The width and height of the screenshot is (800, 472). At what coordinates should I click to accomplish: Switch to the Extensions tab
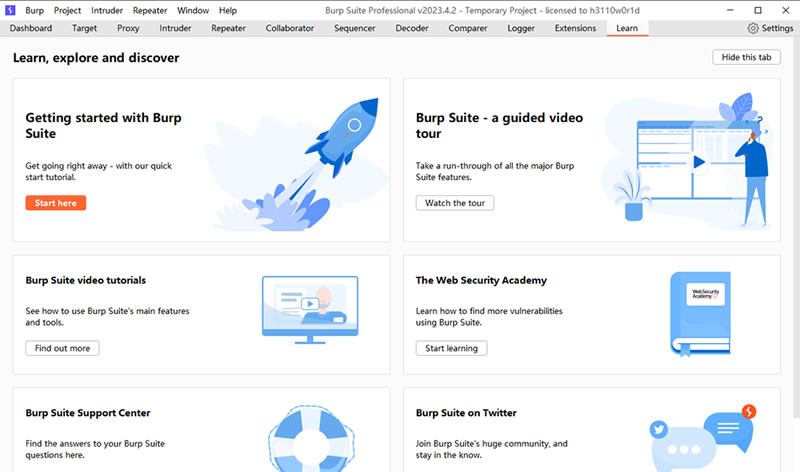pyautogui.click(x=576, y=28)
